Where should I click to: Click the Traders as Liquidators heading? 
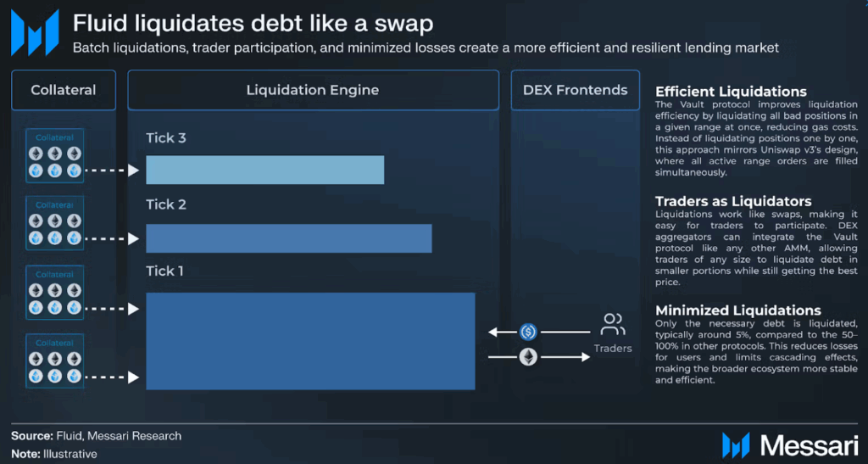(x=733, y=201)
